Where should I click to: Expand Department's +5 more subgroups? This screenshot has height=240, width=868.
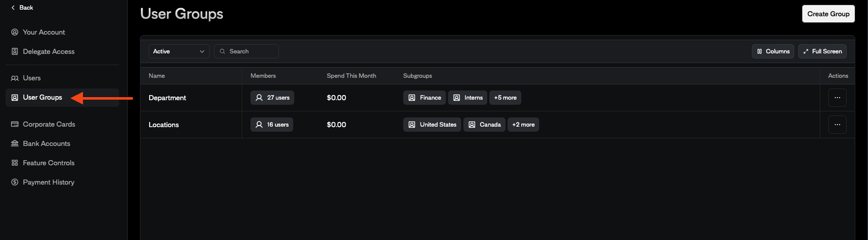click(505, 98)
